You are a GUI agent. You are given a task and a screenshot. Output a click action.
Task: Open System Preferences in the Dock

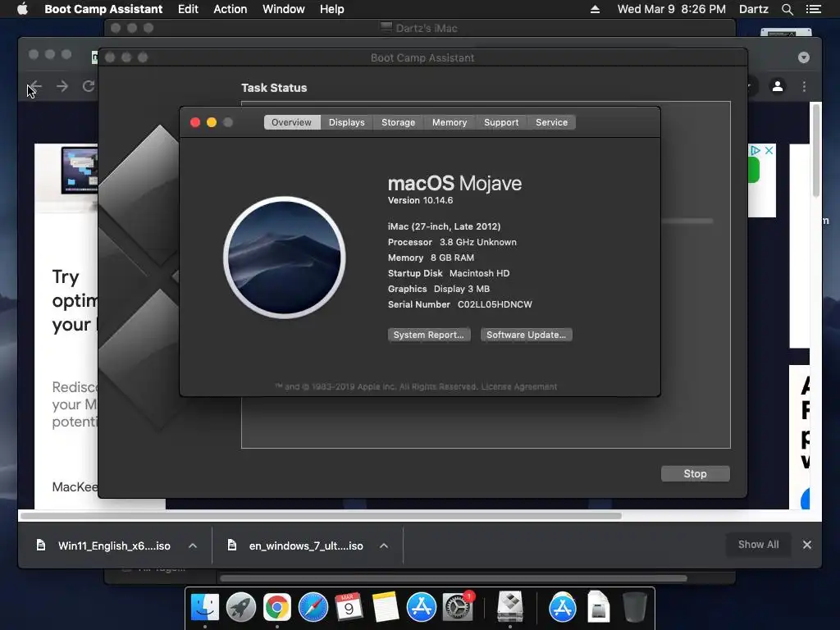click(457, 607)
